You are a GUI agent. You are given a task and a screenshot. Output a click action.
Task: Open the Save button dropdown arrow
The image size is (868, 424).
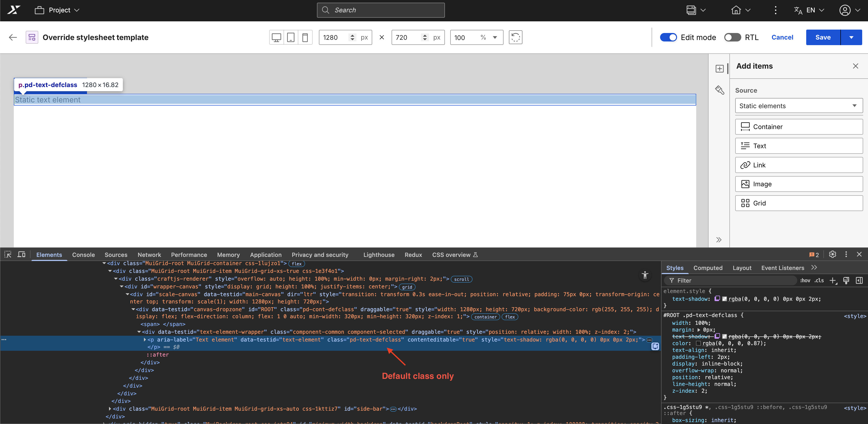click(851, 37)
